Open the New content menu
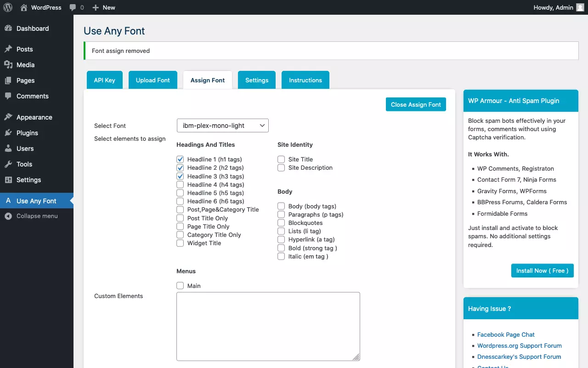The width and height of the screenshot is (588, 368). 104,7
